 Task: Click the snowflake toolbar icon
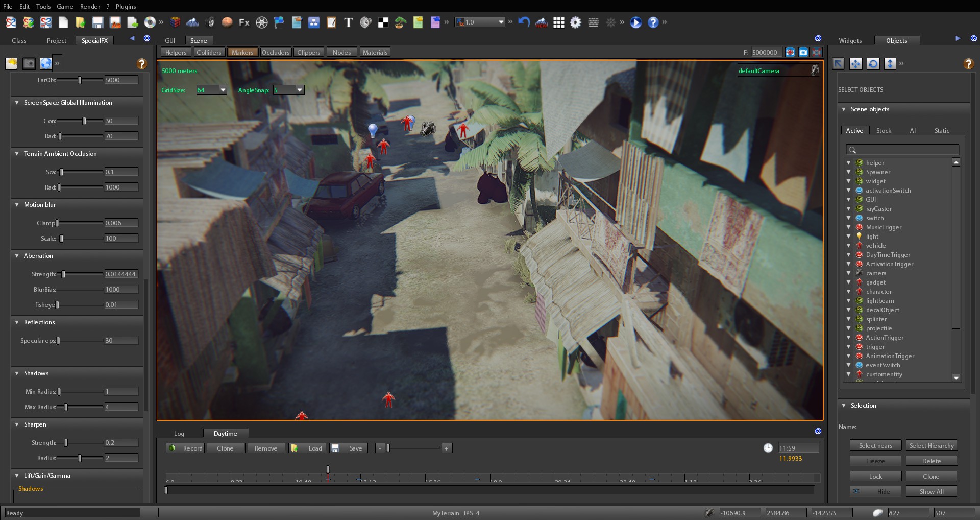pos(611,22)
